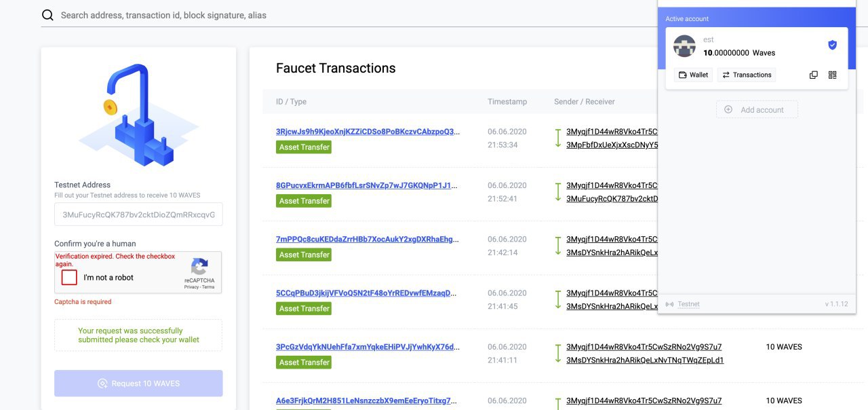868x410 pixels.
Task: Click the Sender / Receiver column header
Action: click(585, 102)
